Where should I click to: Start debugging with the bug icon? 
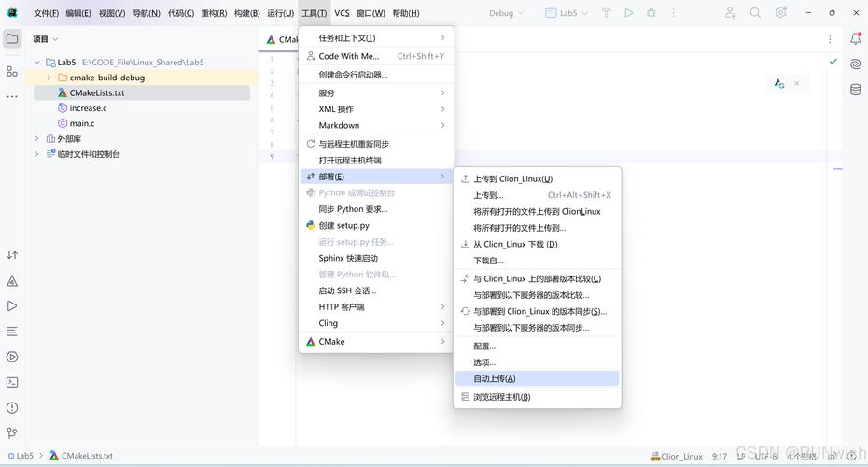coord(651,13)
